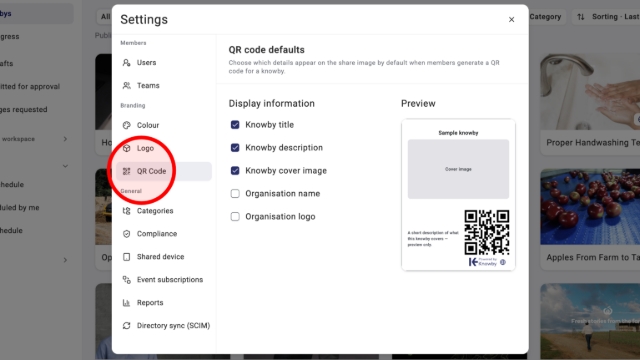
Task: Click the 'Knowby title' label text
Action: pyautogui.click(x=269, y=125)
